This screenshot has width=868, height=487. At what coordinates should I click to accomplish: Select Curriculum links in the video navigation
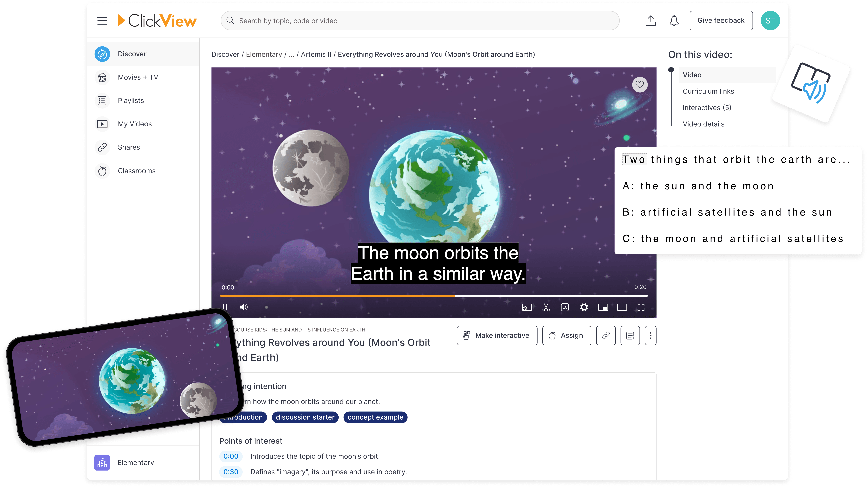click(708, 91)
